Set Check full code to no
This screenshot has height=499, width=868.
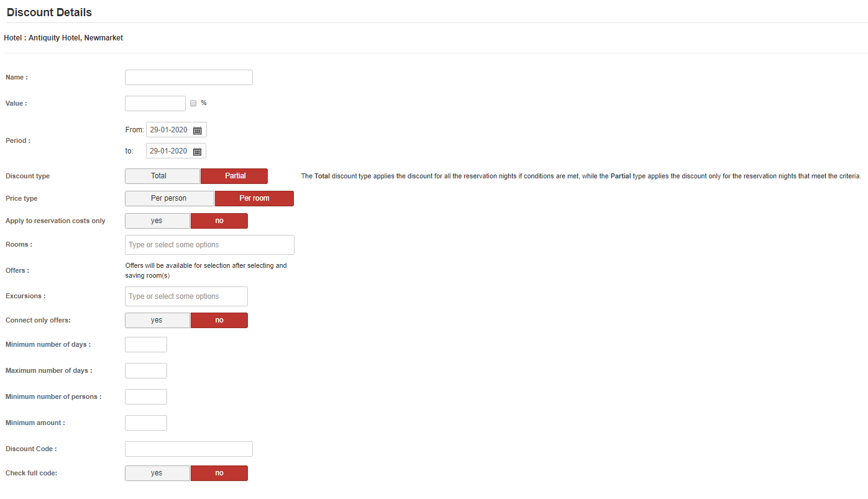pos(219,473)
